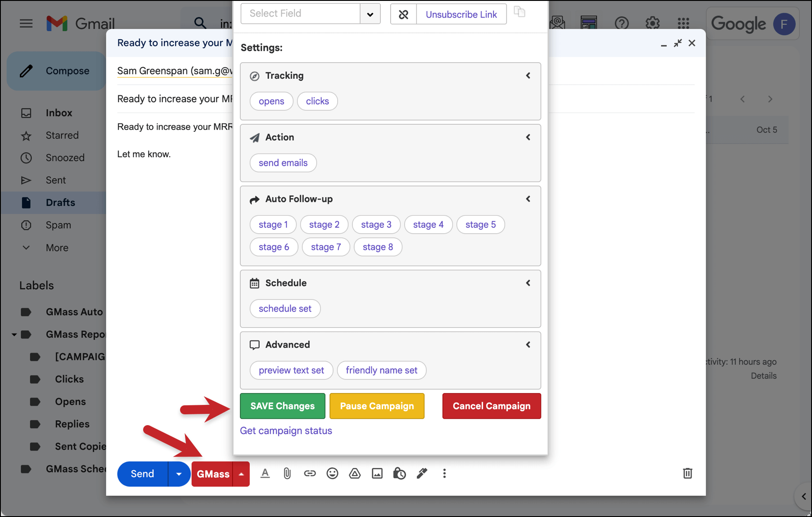Viewport: 812px width, 517px height.
Task: Collapse the Action settings section
Action: (x=528, y=137)
